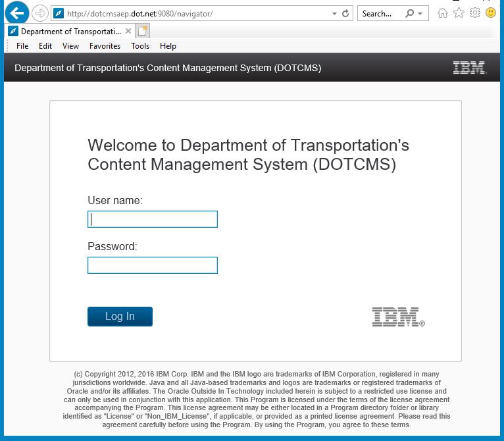Screen dimensions: 504x441
Task: Click the magnifier search icon
Action: point(409,14)
